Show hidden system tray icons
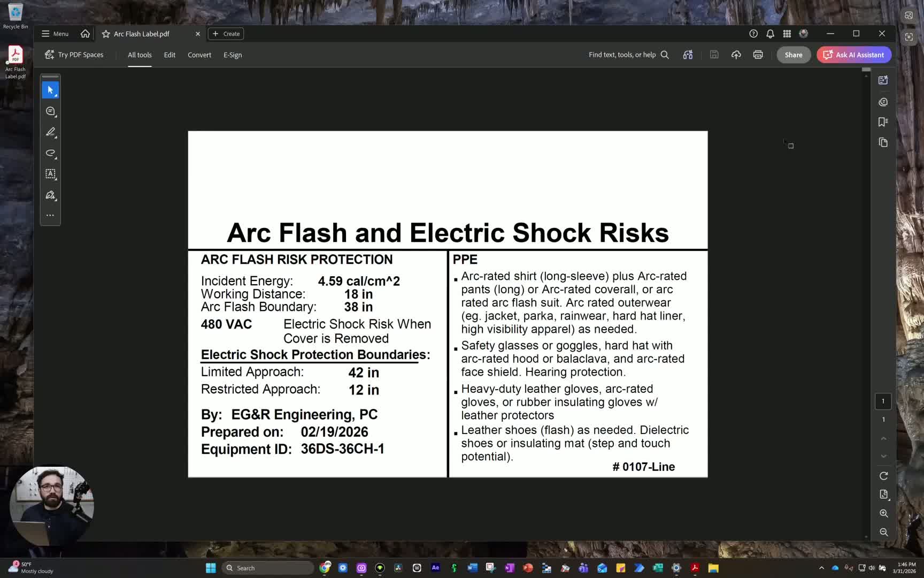 coord(821,568)
